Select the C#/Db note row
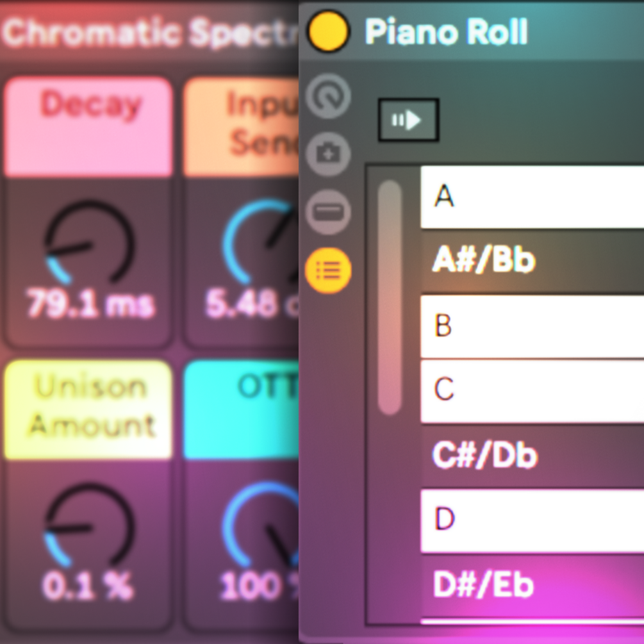This screenshot has width=644, height=644. coord(532,456)
